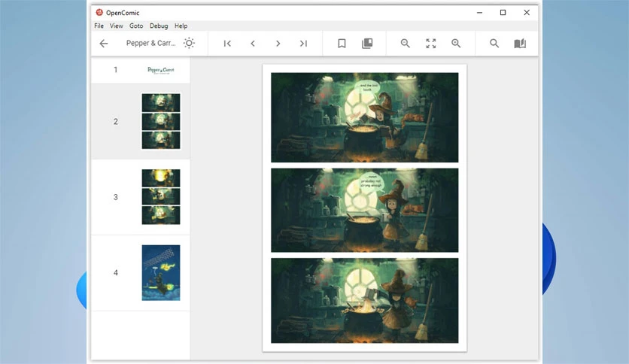This screenshot has width=629, height=364.
Task: Click the OpenComic app logo icon
Action: 99,13
